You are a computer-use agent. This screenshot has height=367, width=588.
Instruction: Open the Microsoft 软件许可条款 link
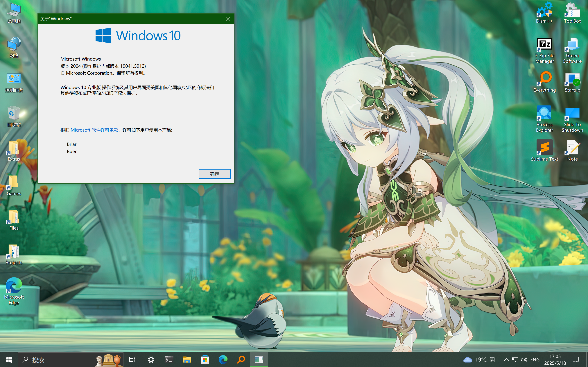pyautogui.click(x=94, y=130)
